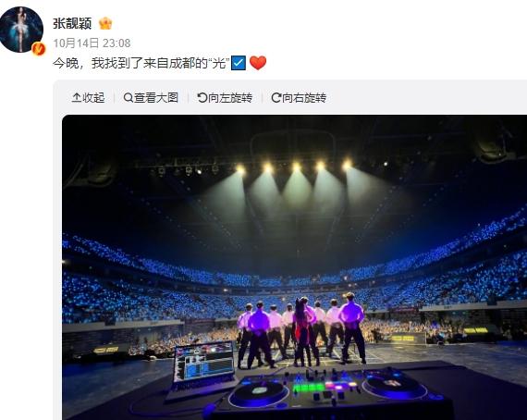
Task: Click the group of dancers on stage
Action: tap(301, 330)
